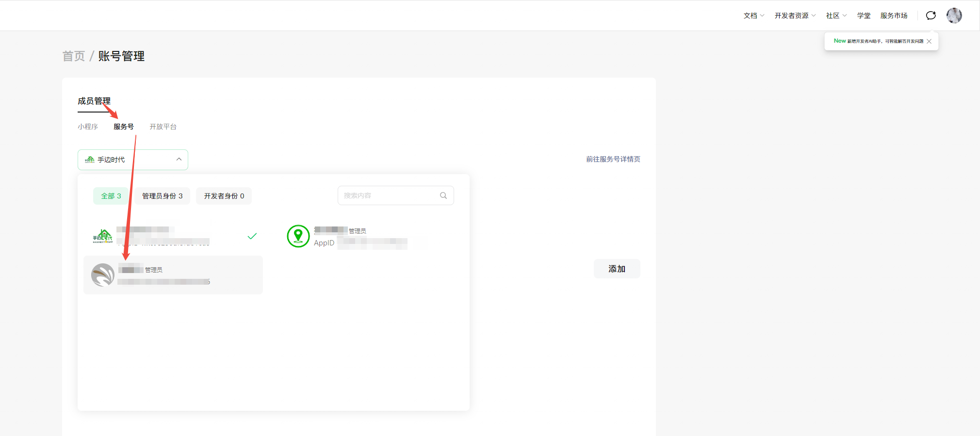The height and width of the screenshot is (436, 980).
Task: Click the 添加 button
Action: click(617, 269)
